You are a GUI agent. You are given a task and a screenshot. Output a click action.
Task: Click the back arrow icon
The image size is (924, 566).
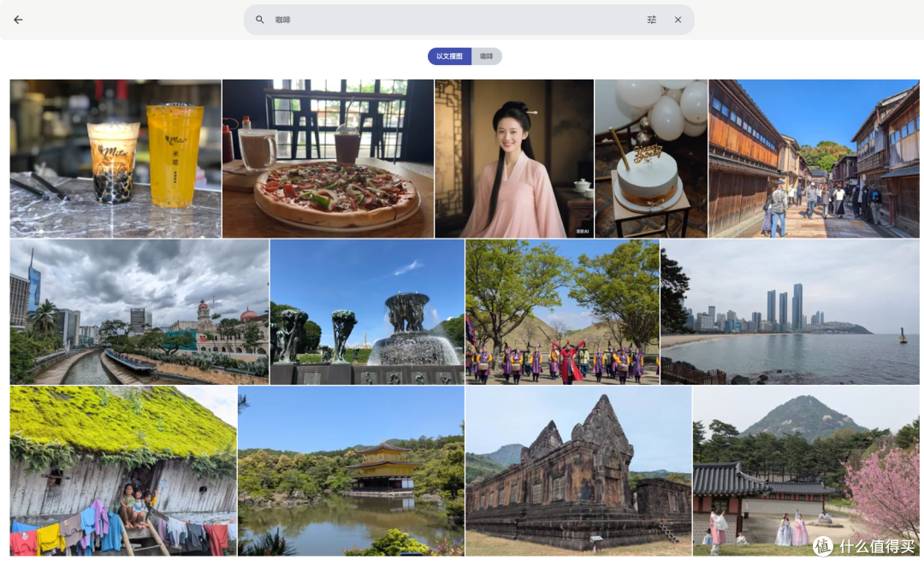coord(18,20)
